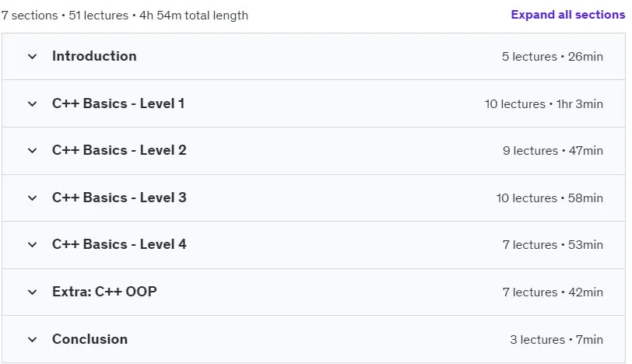Click the 10 lectures • 1hr 3min label
The height and width of the screenshot is (364, 632).
544,104
